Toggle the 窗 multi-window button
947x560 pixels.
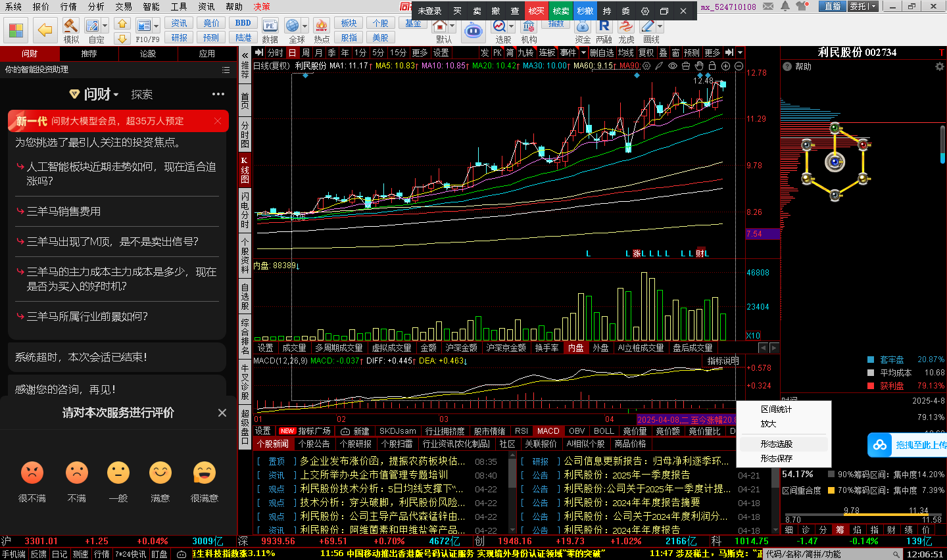coord(675,53)
